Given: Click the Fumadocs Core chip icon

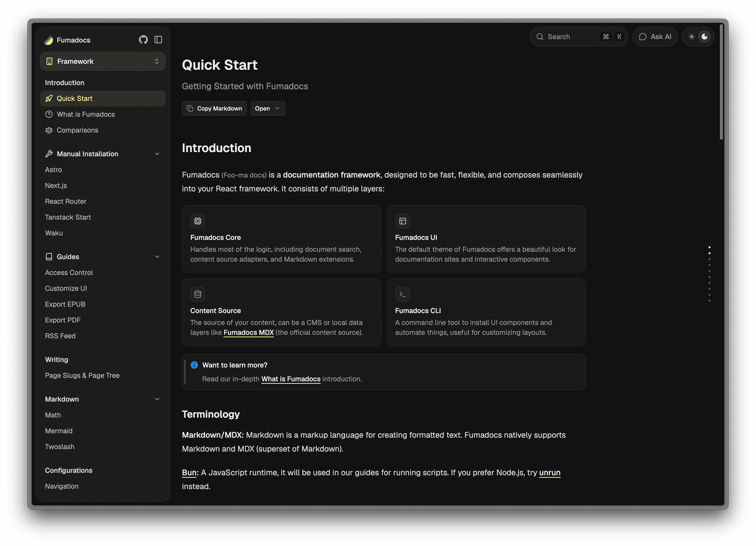Looking at the screenshot, I should pyautogui.click(x=198, y=221).
